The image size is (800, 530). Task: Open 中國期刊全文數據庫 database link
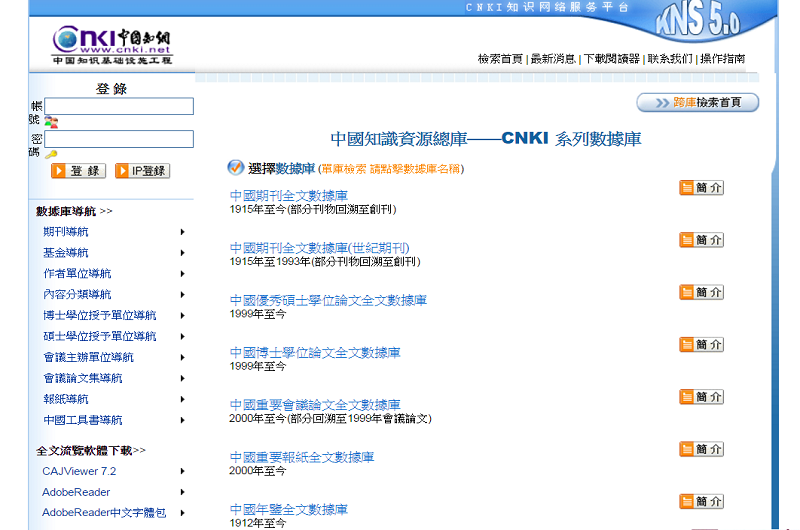289,195
